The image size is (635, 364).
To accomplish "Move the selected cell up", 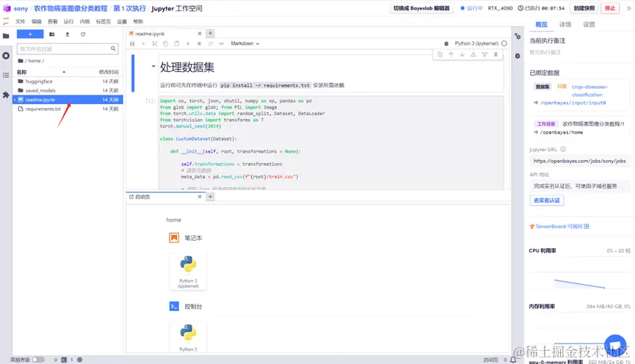I will coord(451,54).
